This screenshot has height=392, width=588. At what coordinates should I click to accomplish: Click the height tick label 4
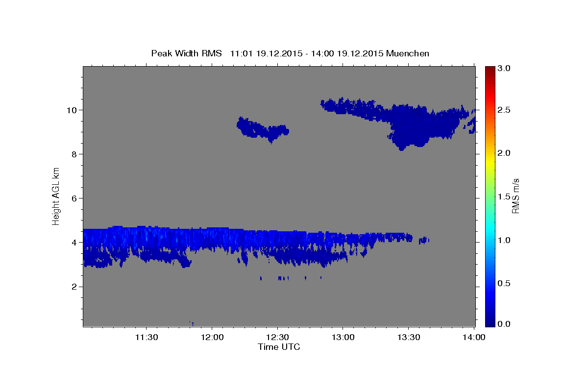pyautogui.click(x=75, y=242)
